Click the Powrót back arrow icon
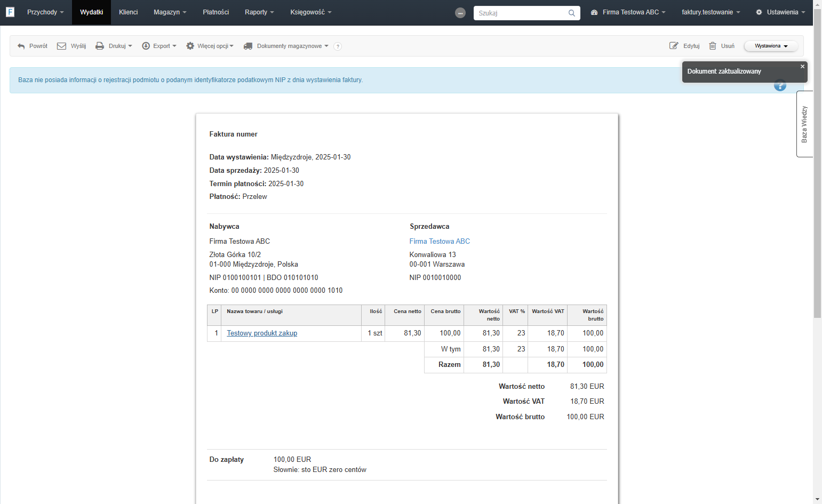The height and width of the screenshot is (504, 822). pos(21,46)
